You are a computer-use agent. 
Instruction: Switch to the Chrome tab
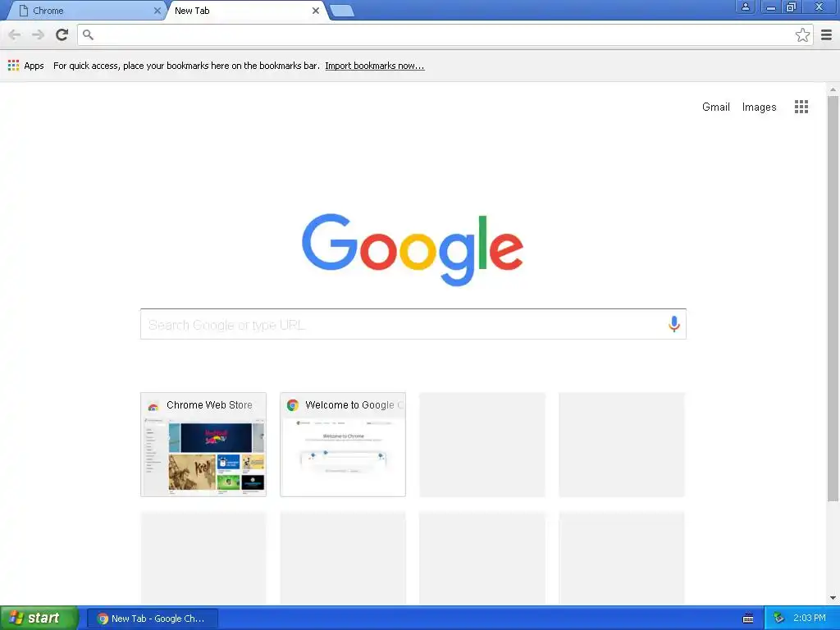click(85, 11)
